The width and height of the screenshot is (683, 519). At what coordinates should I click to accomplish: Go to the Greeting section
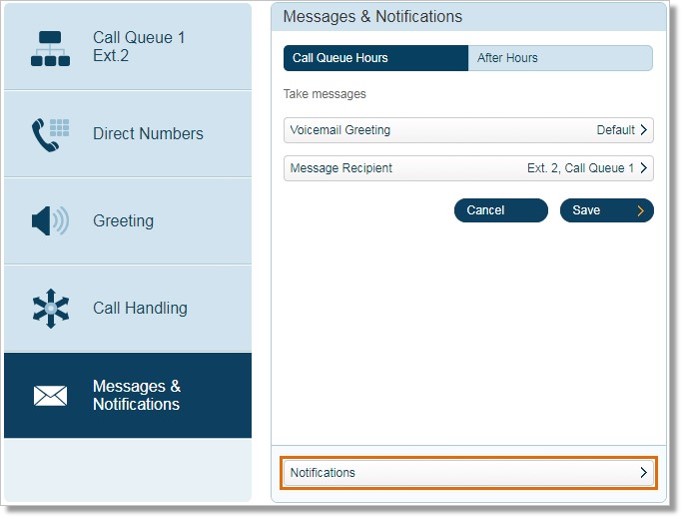click(x=128, y=221)
